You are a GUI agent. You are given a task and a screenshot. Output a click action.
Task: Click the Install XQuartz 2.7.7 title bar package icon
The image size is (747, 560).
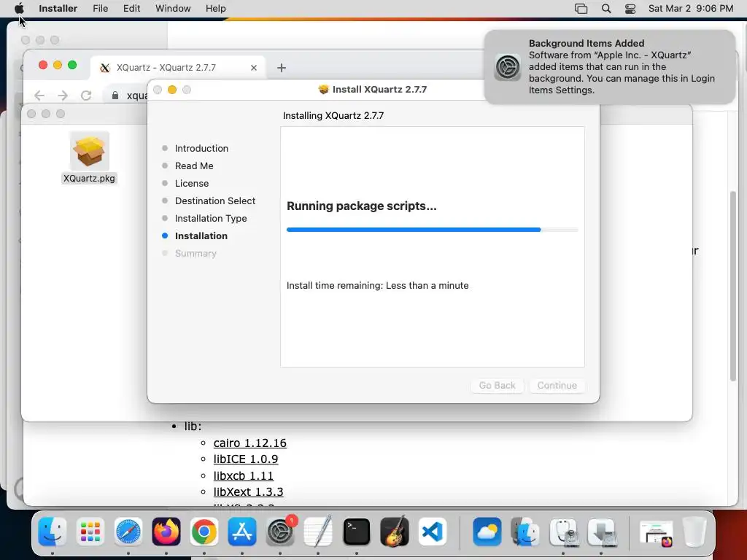(x=323, y=90)
